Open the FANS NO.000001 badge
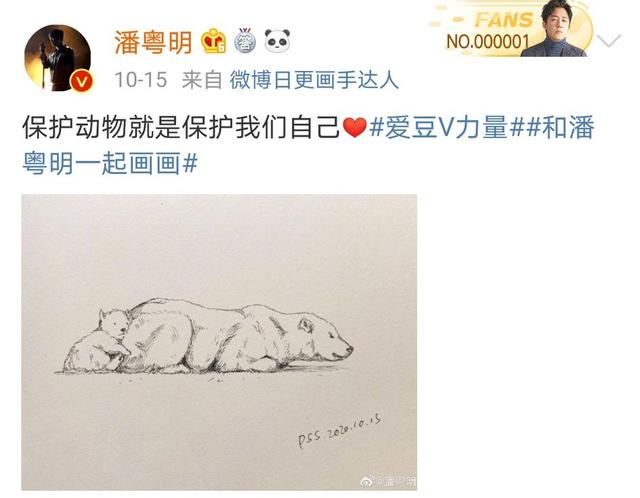The image size is (640, 498). (509, 29)
